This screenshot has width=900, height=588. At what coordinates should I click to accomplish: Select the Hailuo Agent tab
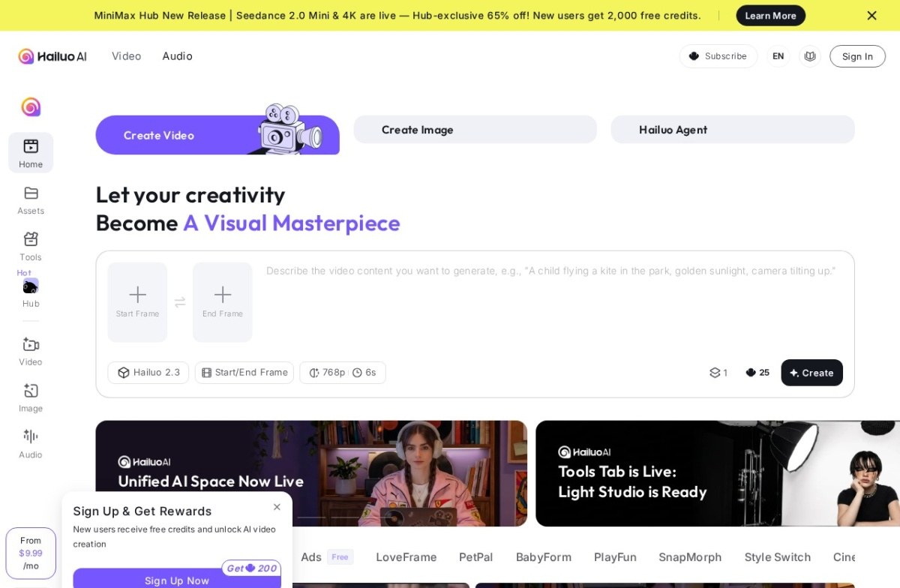(733, 130)
